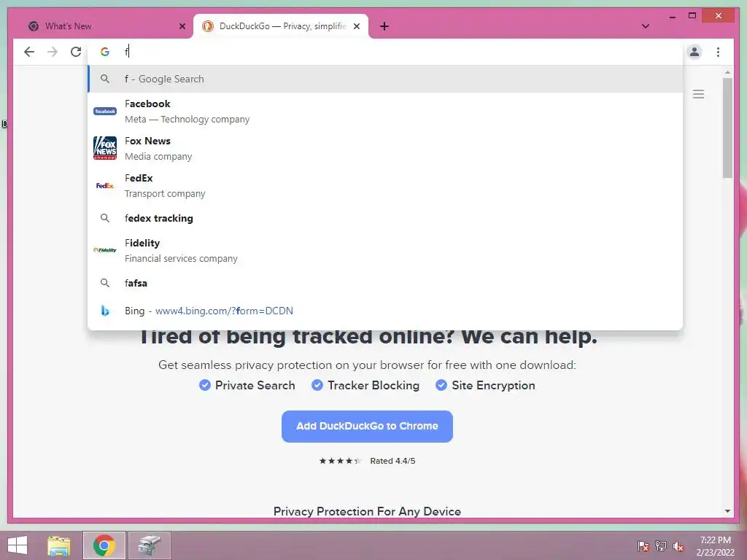Choose the Fox News suggestion

point(385,149)
